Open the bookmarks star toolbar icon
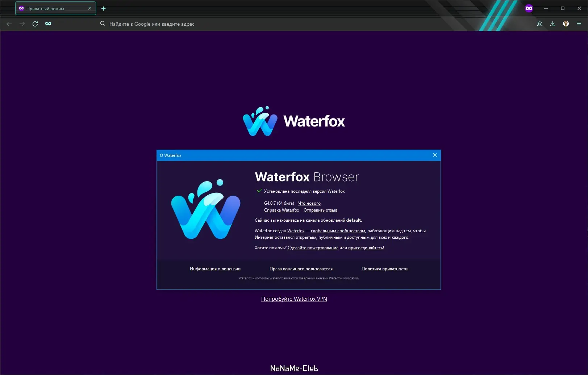 pos(540,24)
